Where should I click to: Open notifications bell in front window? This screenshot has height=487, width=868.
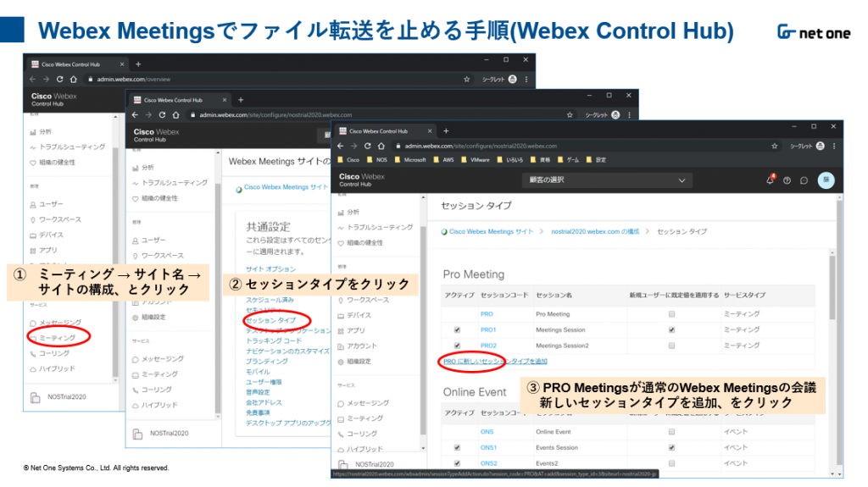(770, 180)
